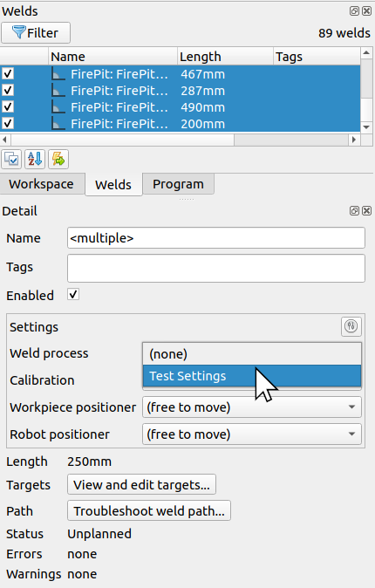Choose Test Settings from the weld process list
375x588 pixels.
pos(252,376)
